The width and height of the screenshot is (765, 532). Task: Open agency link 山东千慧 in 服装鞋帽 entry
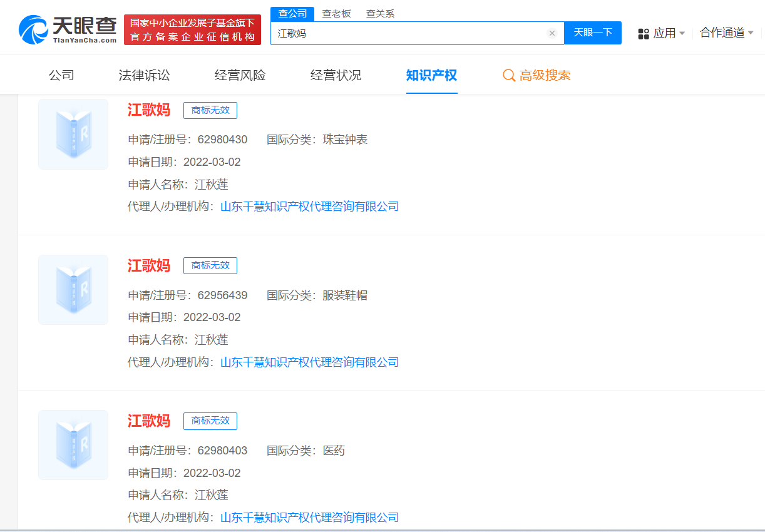point(310,362)
